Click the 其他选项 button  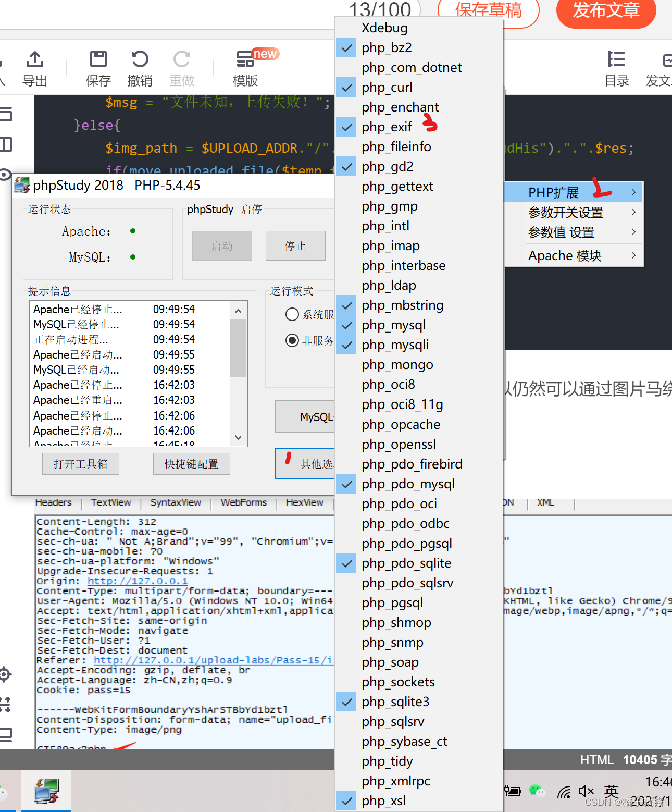click(x=305, y=463)
